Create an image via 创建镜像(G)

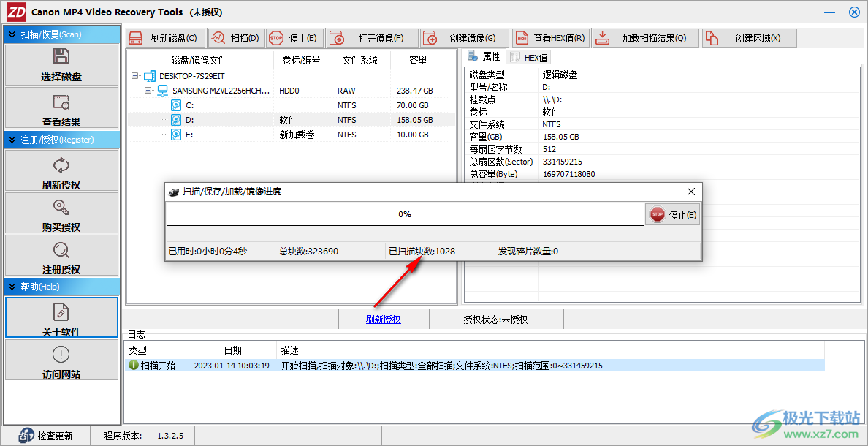point(465,38)
